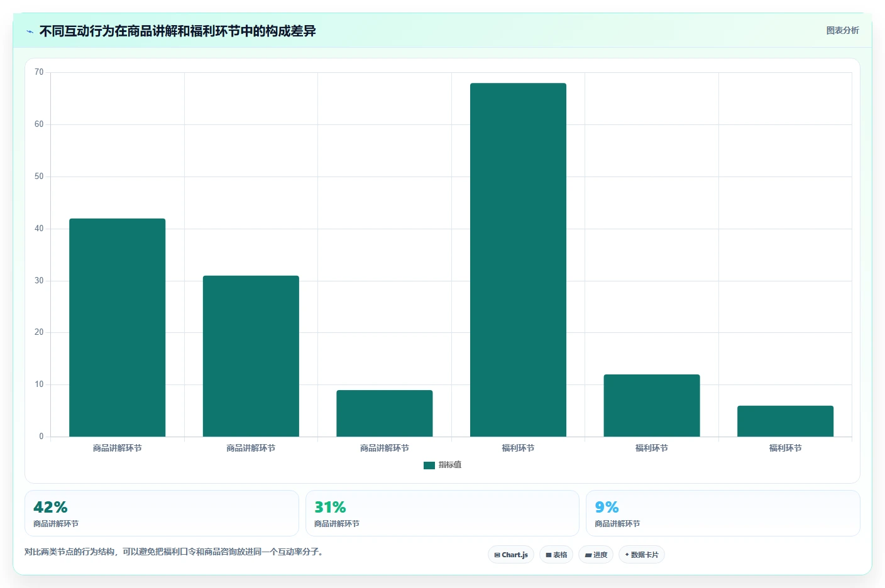This screenshot has height=588, width=885.
Task: Click the Chart.js tag
Action: pyautogui.click(x=511, y=555)
